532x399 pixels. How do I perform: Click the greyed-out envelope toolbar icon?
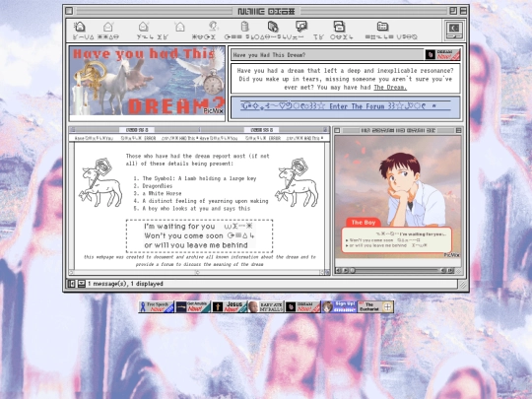[x=179, y=27]
